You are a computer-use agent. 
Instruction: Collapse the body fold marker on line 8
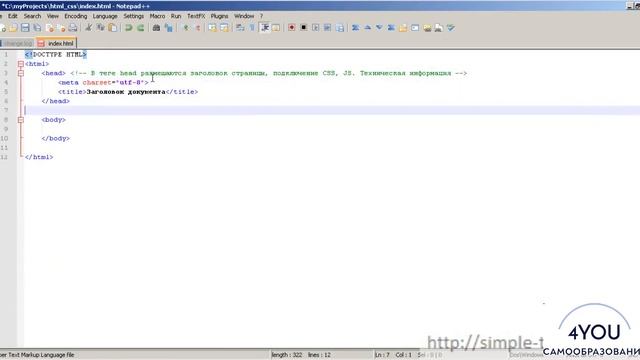(x=21, y=120)
